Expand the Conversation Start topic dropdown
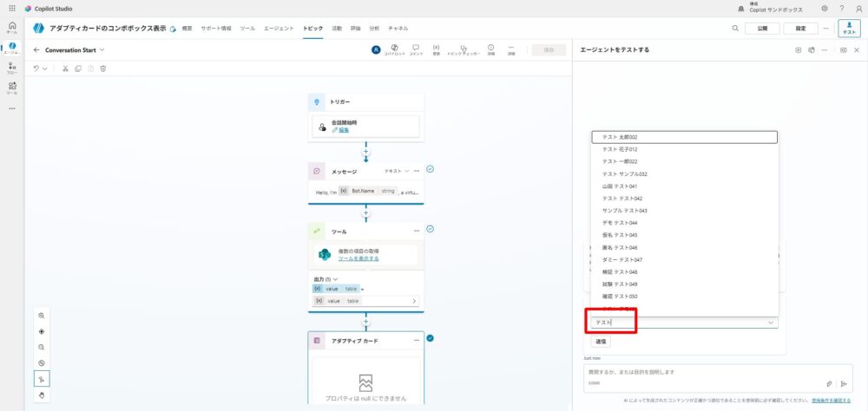868x411 pixels. click(102, 49)
